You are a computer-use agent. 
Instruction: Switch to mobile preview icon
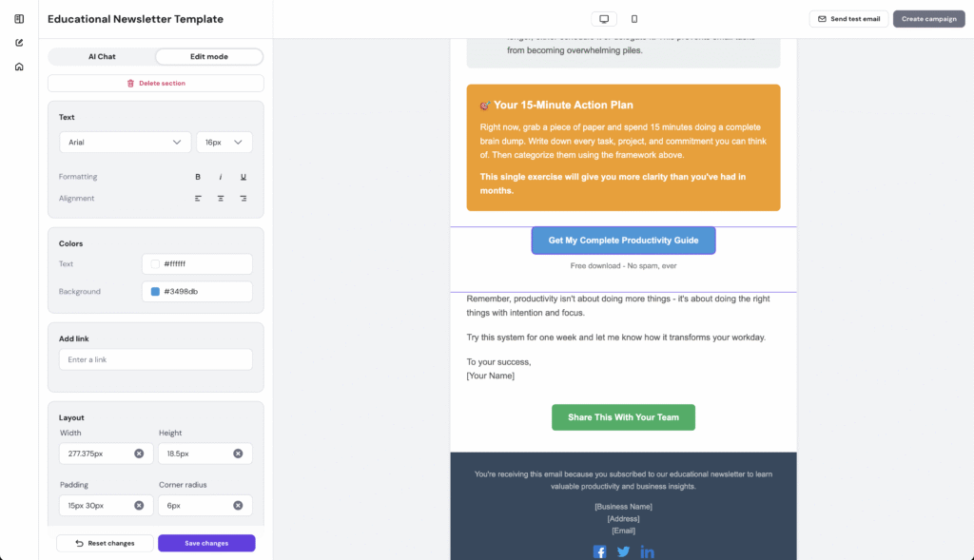click(x=634, y=18)
